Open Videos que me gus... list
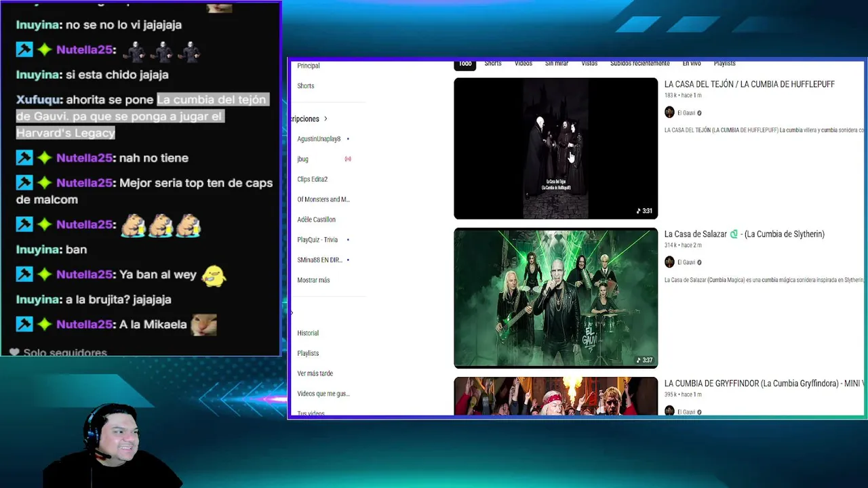The width and height of the screenshot is (868, 488). (x=323, y=394)
